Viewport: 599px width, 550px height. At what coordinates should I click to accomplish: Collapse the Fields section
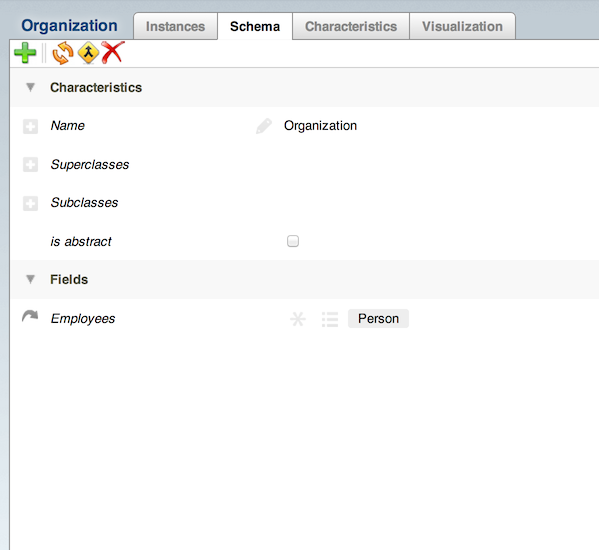click(30, 279)
